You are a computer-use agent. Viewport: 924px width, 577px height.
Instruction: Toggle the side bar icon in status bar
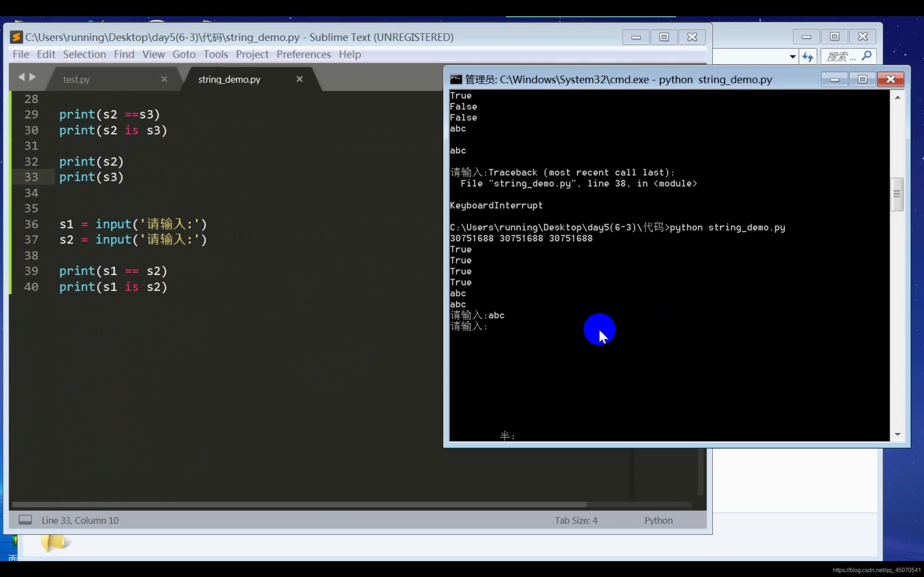pos(25,520)
